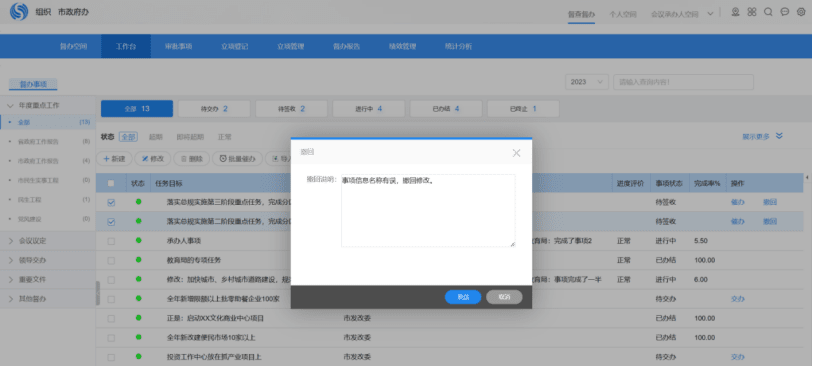Screen dimensions: 813x366
Task: Uncheck the 落实总规实施第三阶段 row checkbox
Action: coord(111,202)
